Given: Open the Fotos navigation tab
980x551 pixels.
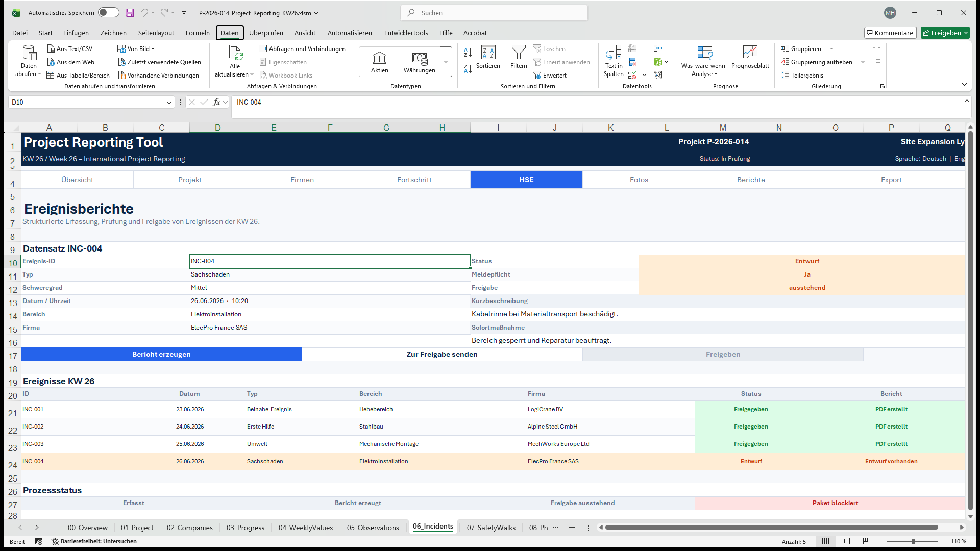Looking at the screenshot, I should pyautogui.click(x=639, y=180).
